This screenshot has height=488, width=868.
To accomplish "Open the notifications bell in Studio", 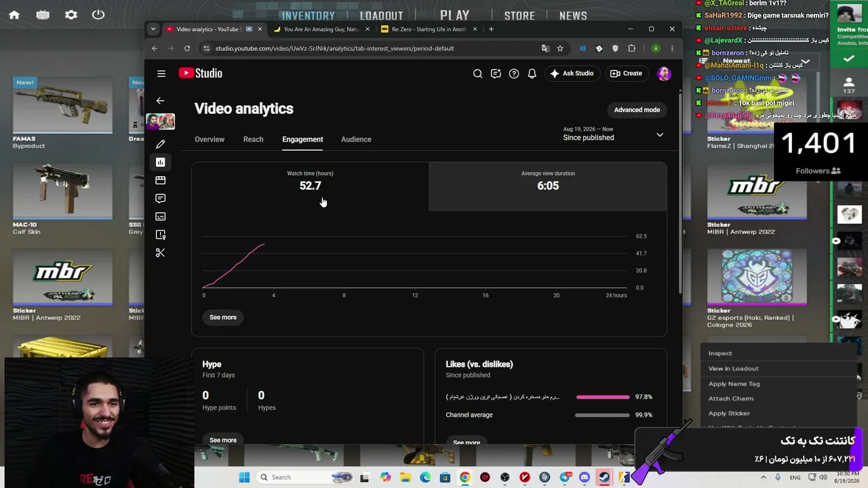I will click(532, 73).
